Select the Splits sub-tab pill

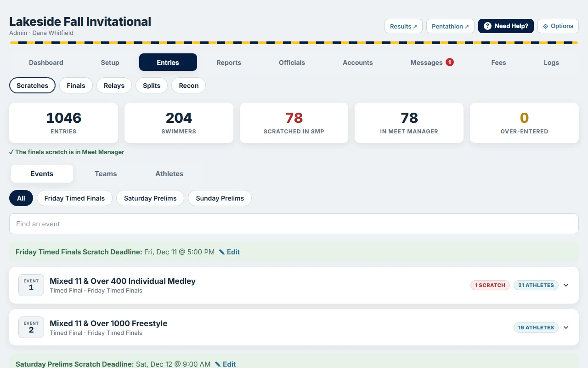click(x=152, y=86)
